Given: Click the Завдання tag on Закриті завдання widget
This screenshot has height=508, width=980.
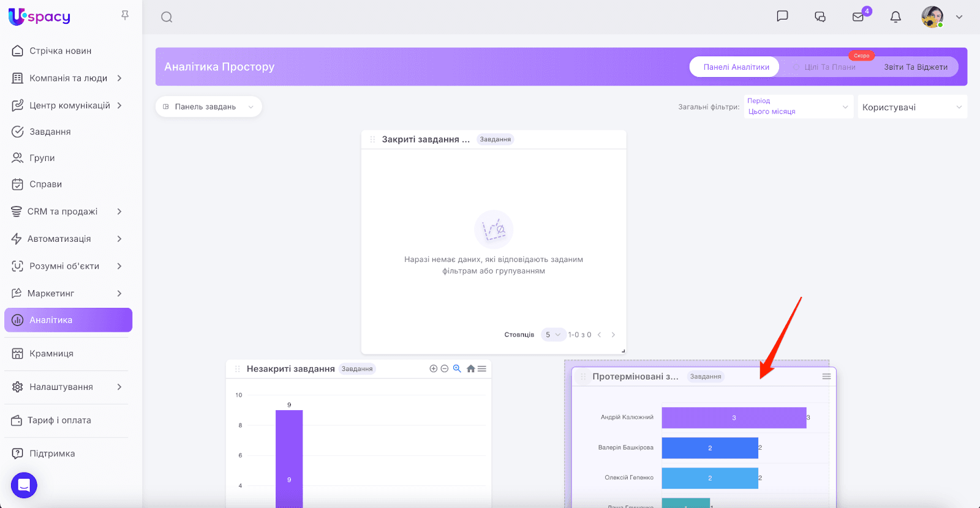Looking at the screenshot, I should click(x=496, y=140).
